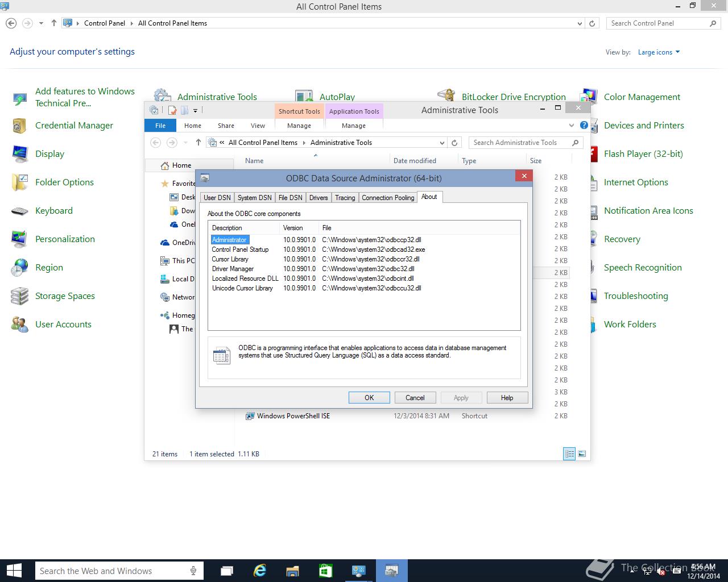Open Recovery item
This screenshot has height=582, width=728.
(x=622, y=239)
